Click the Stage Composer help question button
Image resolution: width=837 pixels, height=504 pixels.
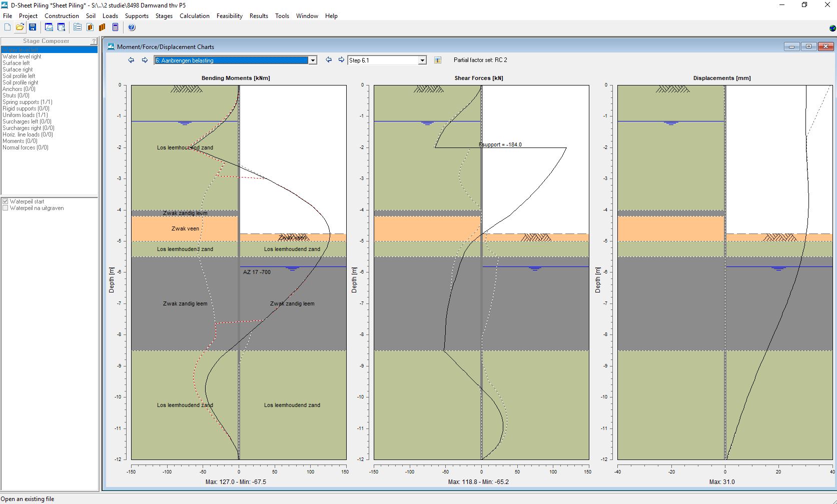click(94, 41)
